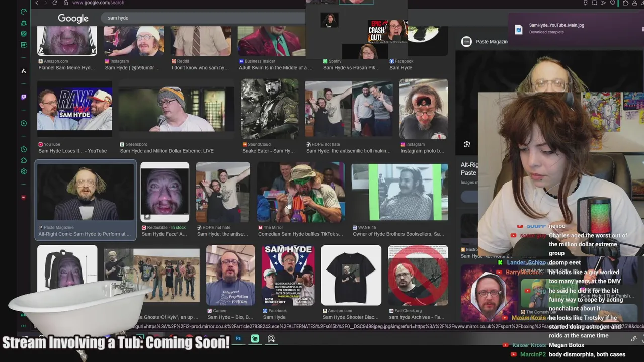644x362 pixels.
Task: Click Reddit 'I don't know who sam hy...' caption
Action: pos(200,68)
